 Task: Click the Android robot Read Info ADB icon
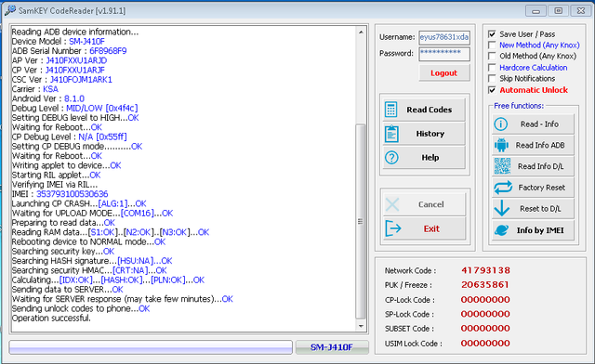tap(502, 145)
